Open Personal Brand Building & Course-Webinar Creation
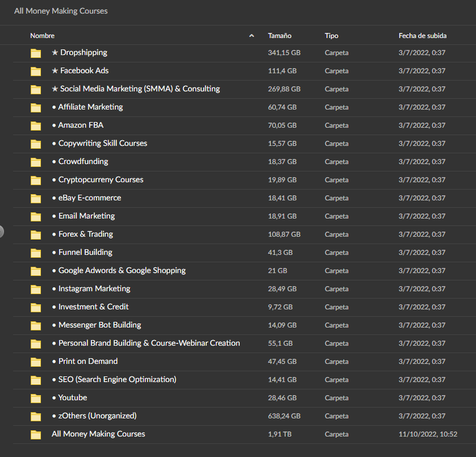Screen dimensions: 476x457 [146, 343]
